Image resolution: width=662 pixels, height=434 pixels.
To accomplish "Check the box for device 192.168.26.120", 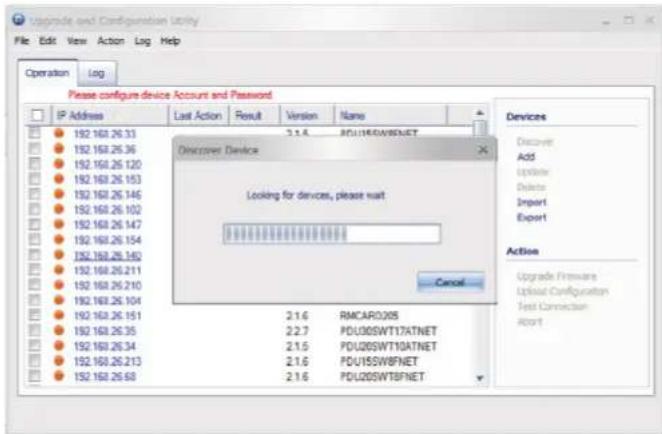I will 34,163.
